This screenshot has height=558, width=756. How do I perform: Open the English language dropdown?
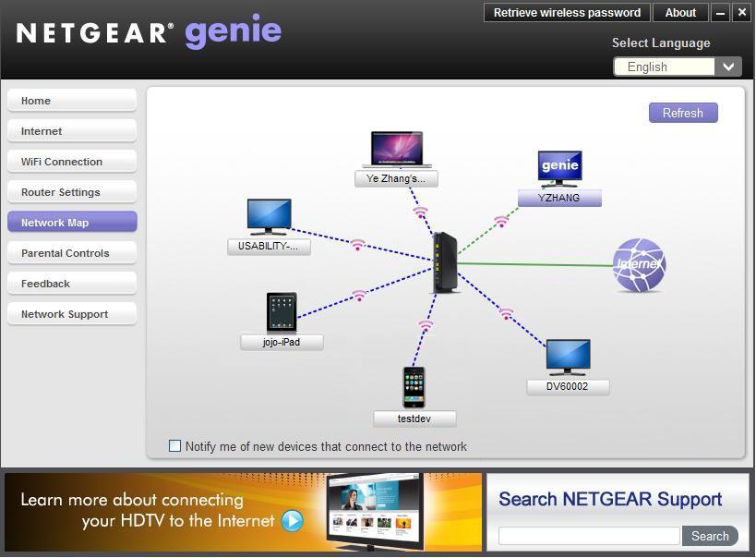677,66
